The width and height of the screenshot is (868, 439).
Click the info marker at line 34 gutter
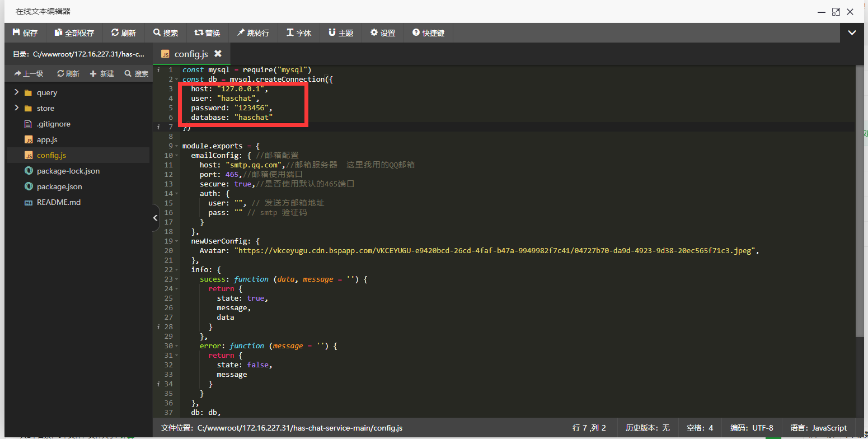coord(158,384)
